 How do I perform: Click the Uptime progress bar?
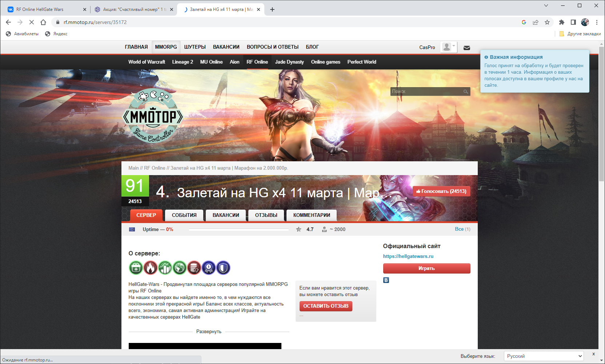pyautogui.click(x=239, y=230)
